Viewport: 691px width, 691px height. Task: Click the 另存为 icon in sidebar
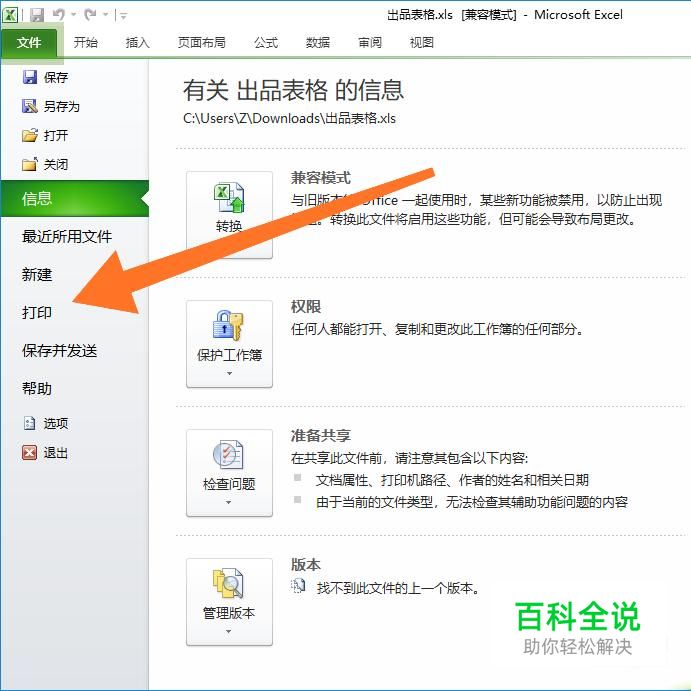[30, 106]
